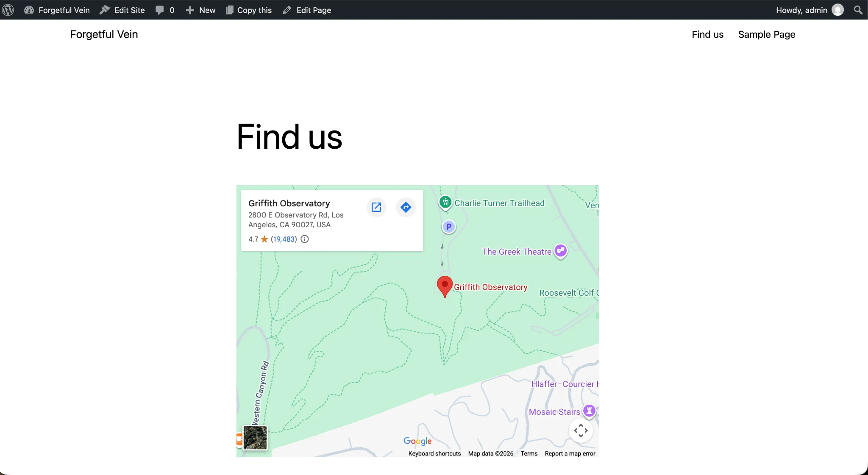Open map Terms link
The height and width of the screenshot is (475, 868).
pos(529,453)
